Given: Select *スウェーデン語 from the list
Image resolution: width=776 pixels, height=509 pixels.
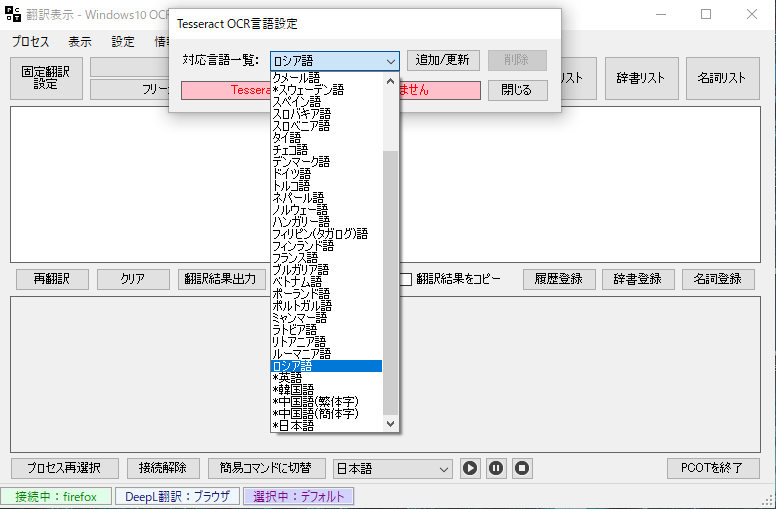Looking at the screenshot, I should tap(327, 90).
